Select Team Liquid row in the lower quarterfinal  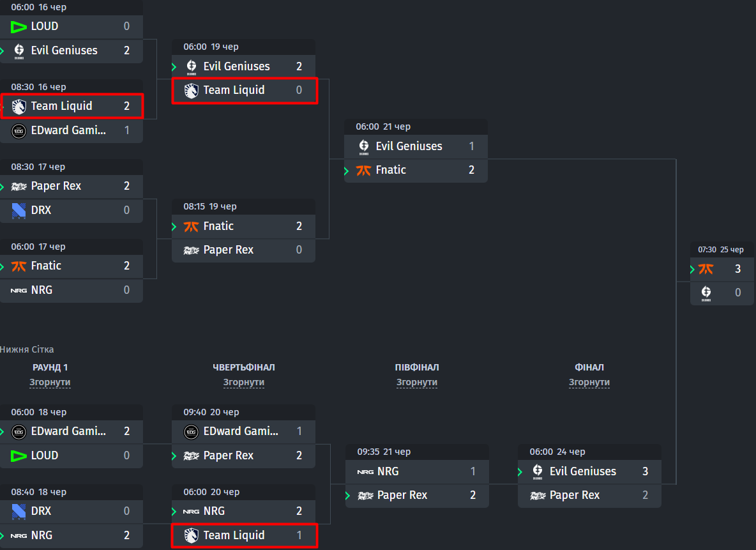[245, 535]
